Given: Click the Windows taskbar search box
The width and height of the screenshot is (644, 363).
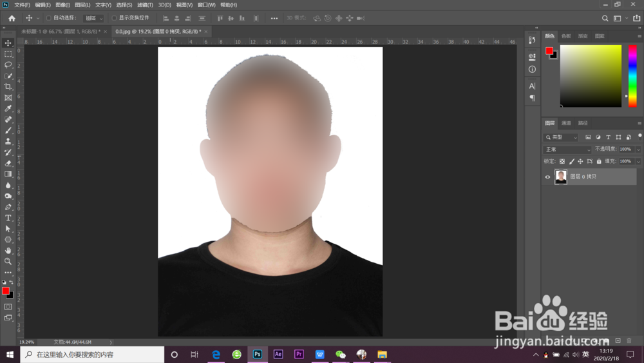Looking at the screenshot, I should pyautogui.click(x=92, y=355).
